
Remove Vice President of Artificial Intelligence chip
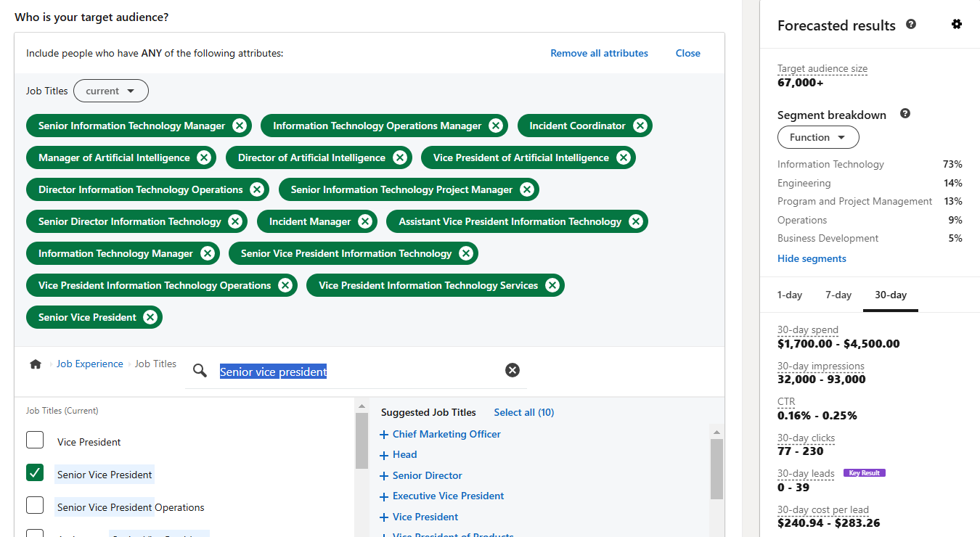[x=624, y=157]
